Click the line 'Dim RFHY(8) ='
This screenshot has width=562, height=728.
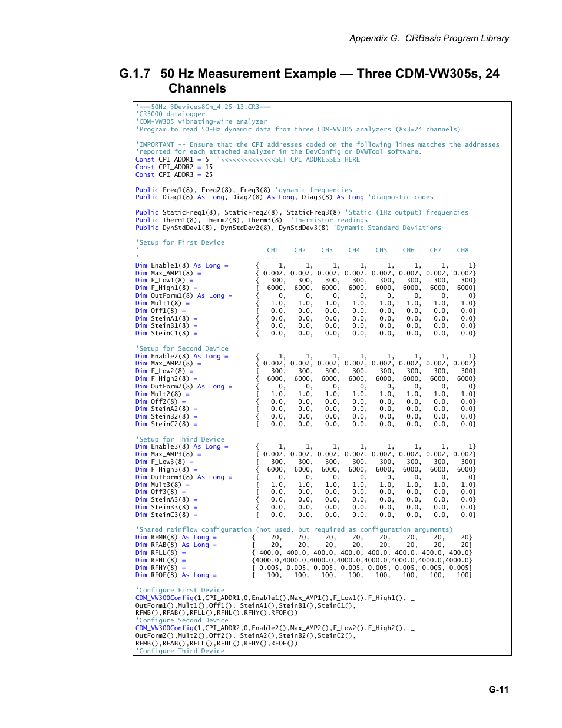[304, 568]
